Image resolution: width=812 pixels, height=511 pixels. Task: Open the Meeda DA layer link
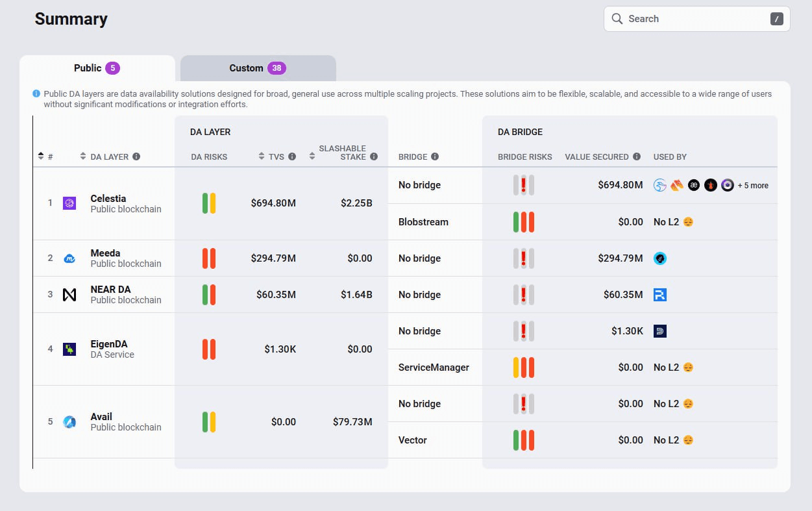[105, 253]
